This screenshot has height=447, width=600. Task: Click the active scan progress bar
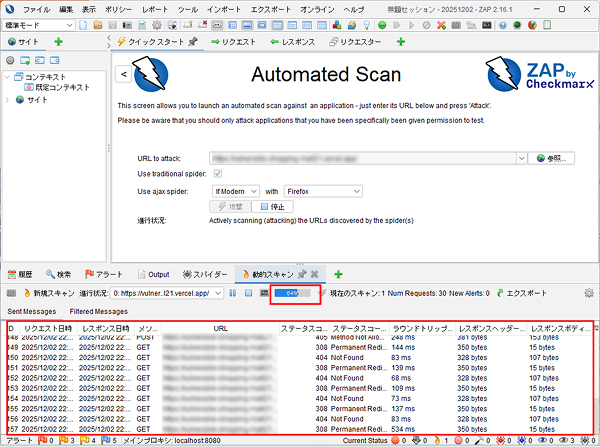tap(292, 293)
